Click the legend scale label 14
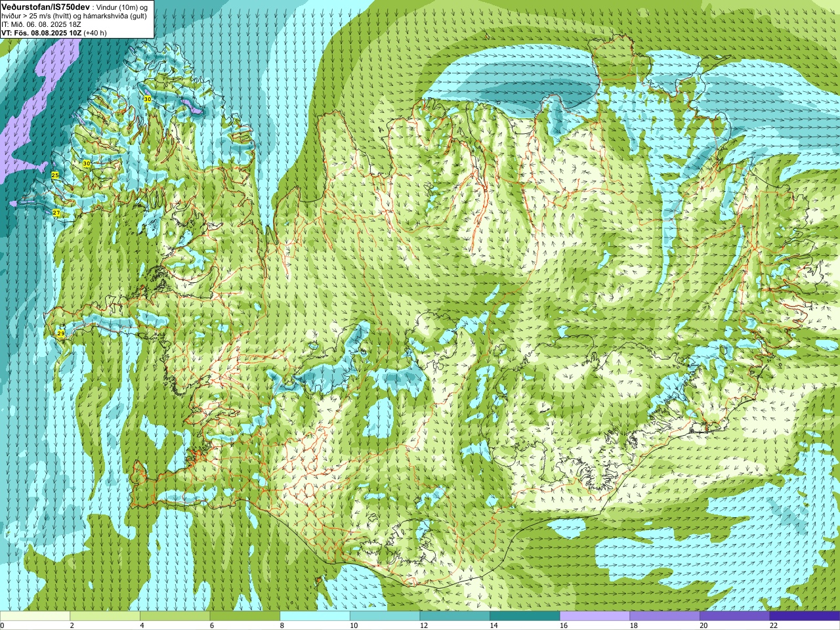This screenshot has width=840, height=630. [x=494, y=626]
